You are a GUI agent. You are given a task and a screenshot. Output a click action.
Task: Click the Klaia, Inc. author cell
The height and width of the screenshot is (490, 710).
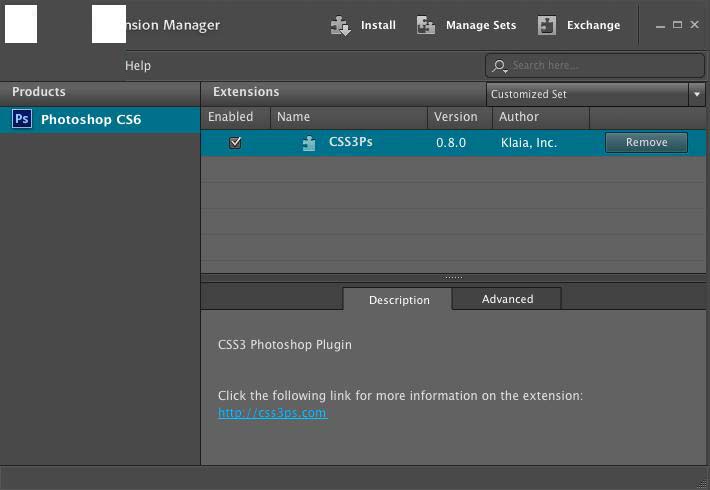coord(529,143)
